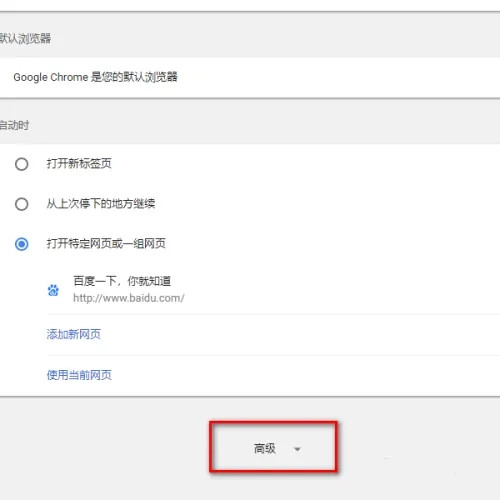Click the empty circle beside 从上次停下的地方继续
This screenshot has height=500, width=500.
22,204
